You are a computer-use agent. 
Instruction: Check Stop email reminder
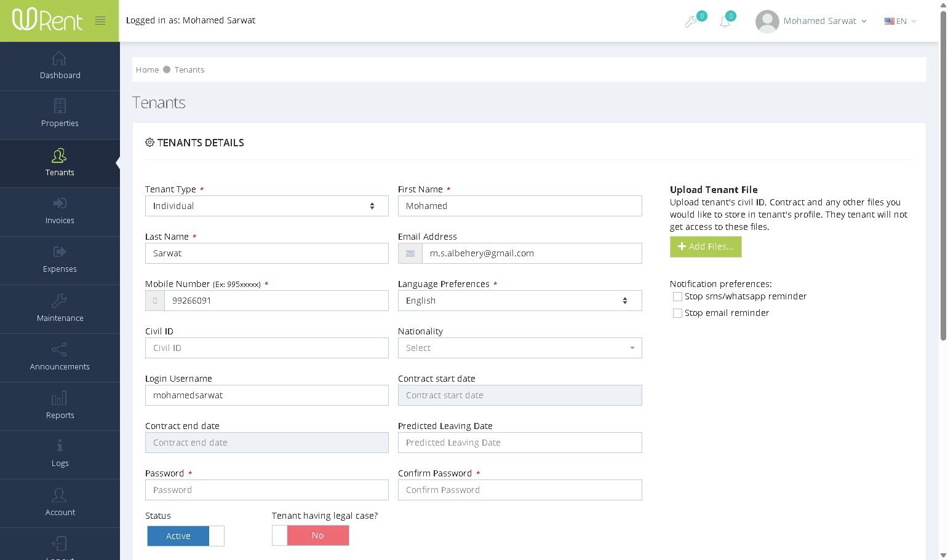coord(677,313)
